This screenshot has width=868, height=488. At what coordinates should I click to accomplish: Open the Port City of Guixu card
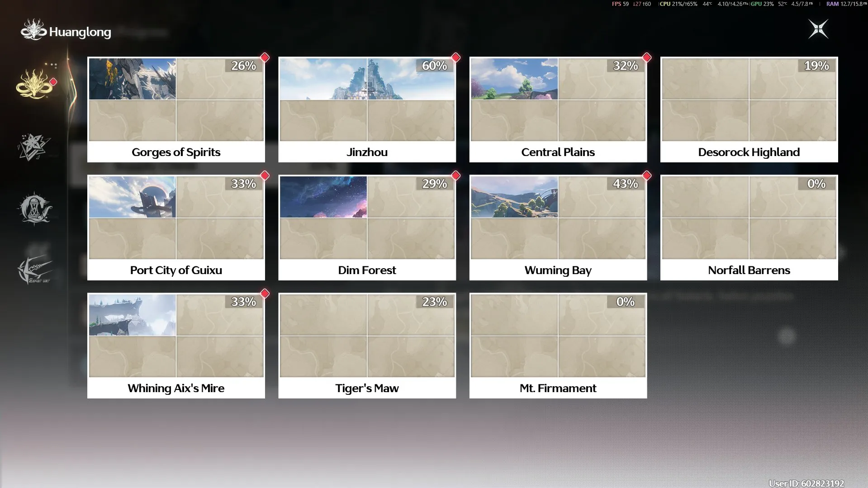click(x=176, y=227)
